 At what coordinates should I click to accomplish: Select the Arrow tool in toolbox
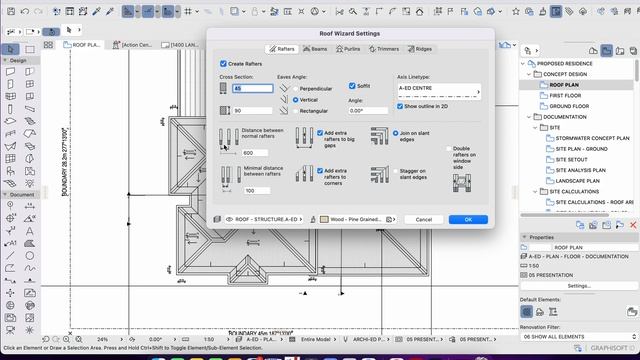tap(10, 49)
